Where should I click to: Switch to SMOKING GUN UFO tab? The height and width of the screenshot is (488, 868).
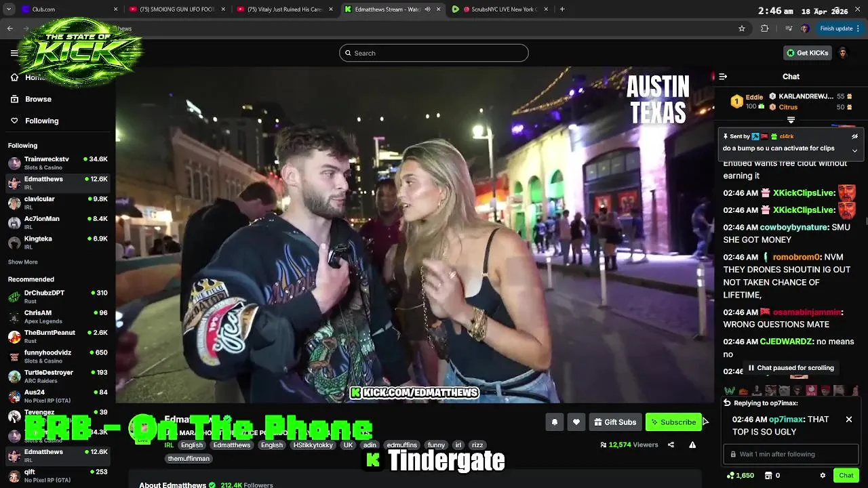coord(178,9)
